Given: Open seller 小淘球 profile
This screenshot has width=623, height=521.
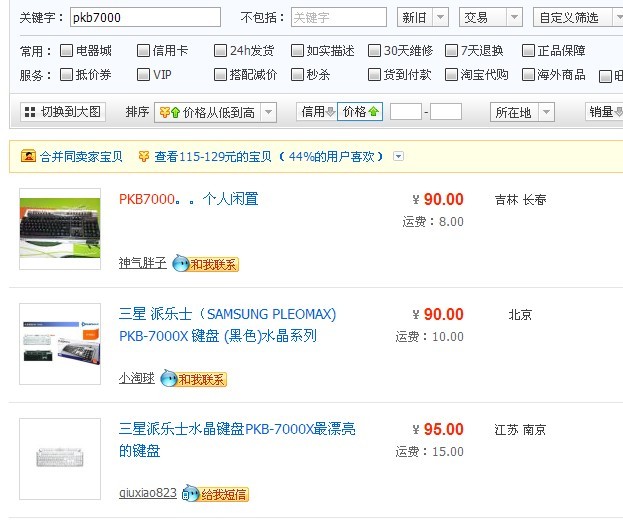Looking at the screenshot, I should pyautogui.click(x=137, y=378).
